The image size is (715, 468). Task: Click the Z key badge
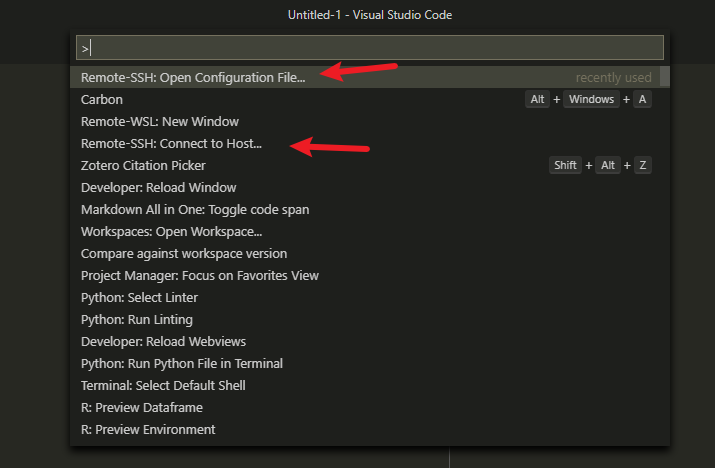click(642, 165)
